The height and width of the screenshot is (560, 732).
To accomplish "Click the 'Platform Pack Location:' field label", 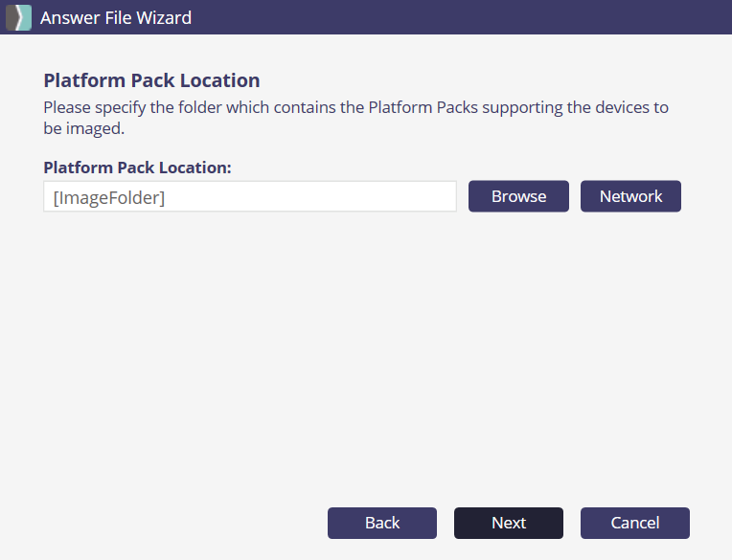I will pyautogui.click(x=137, y=167).
